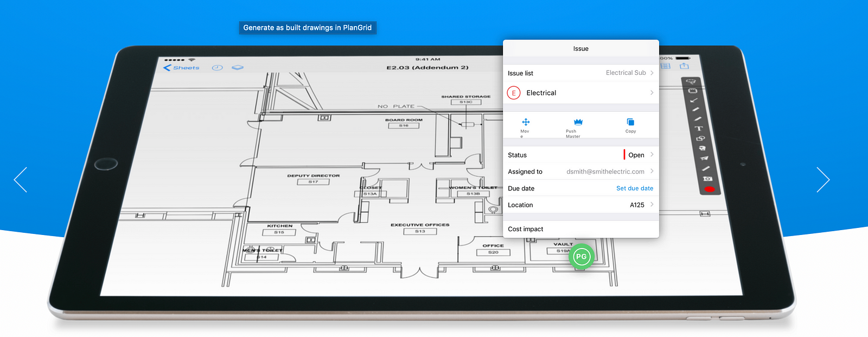Select the paper plane stamp tool
Viewport: 868px width, 337px height.
(x=704, y=158)
